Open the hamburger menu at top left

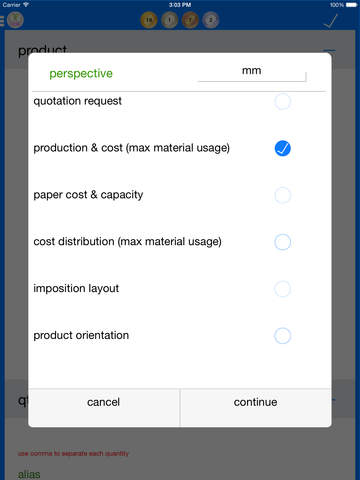[2, 21]
